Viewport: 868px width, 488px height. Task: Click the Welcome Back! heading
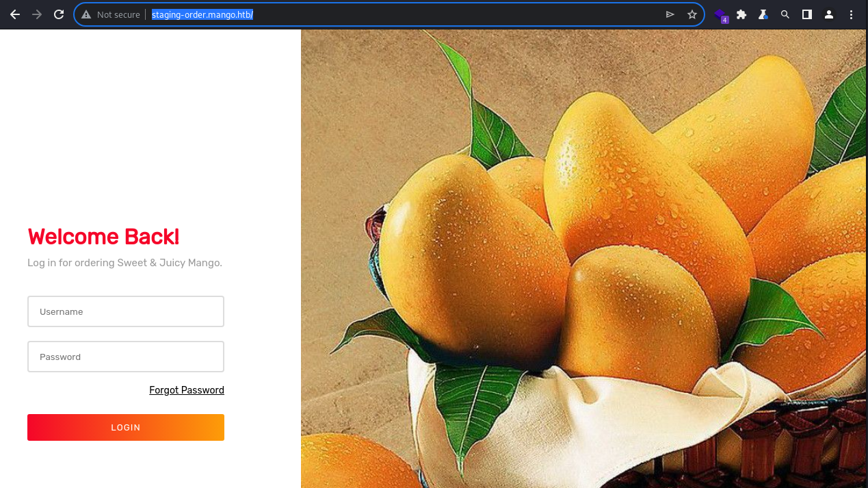tap(103, 237)
